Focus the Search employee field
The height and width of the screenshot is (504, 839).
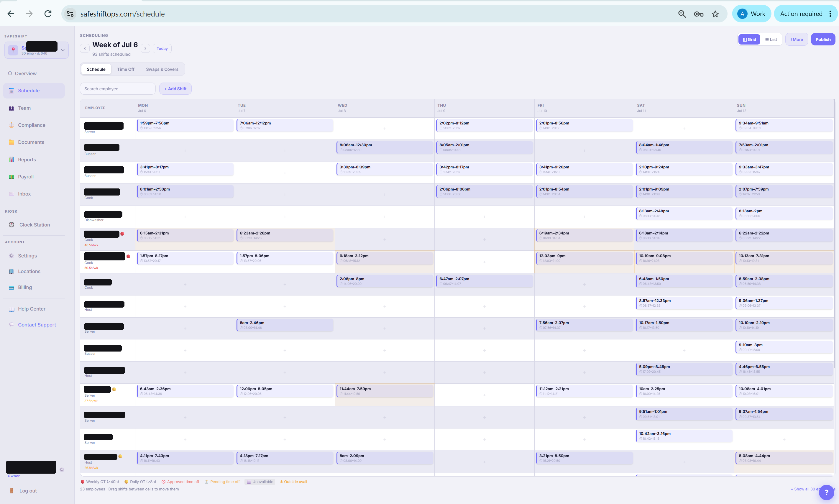[118, 89]
